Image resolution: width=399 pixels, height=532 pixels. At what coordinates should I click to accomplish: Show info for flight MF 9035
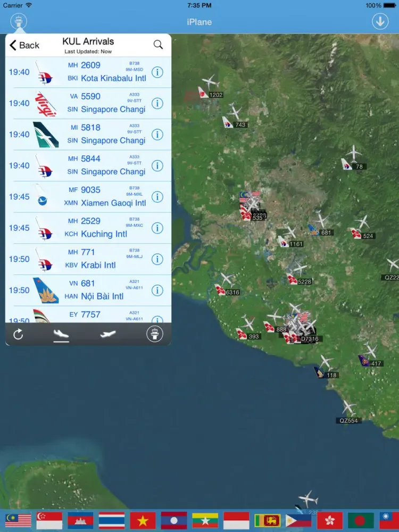click(157, 197)
